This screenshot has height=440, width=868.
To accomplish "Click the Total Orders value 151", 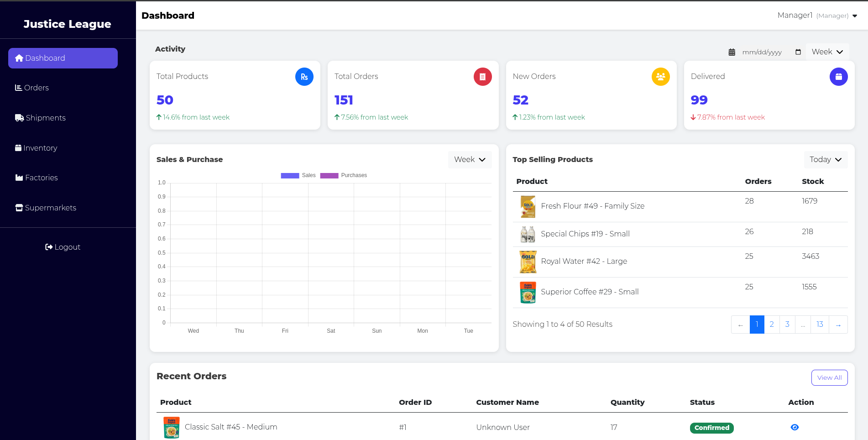I will 344,100.
